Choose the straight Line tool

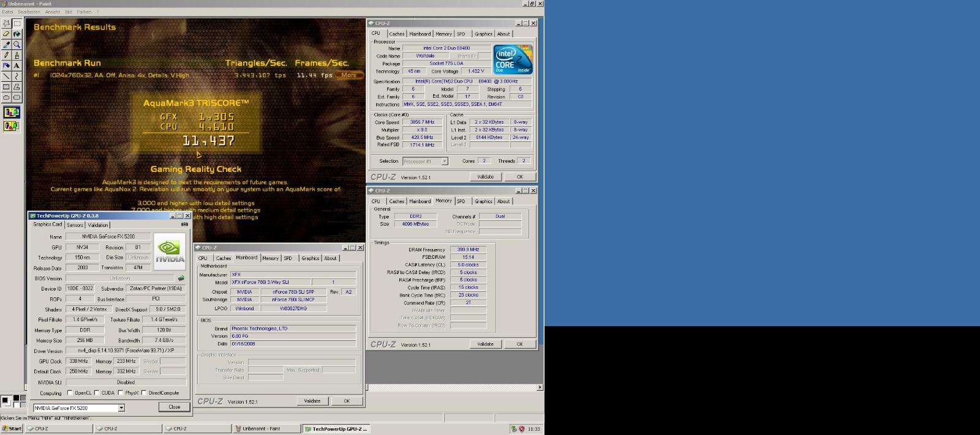(6, 76)
